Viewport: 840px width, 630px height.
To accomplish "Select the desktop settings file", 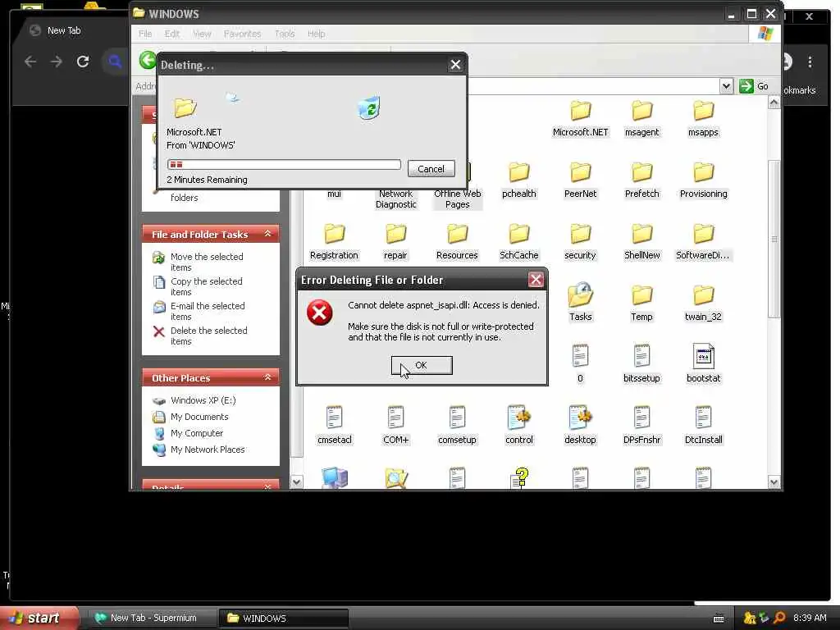I will (x=580, y=426).
